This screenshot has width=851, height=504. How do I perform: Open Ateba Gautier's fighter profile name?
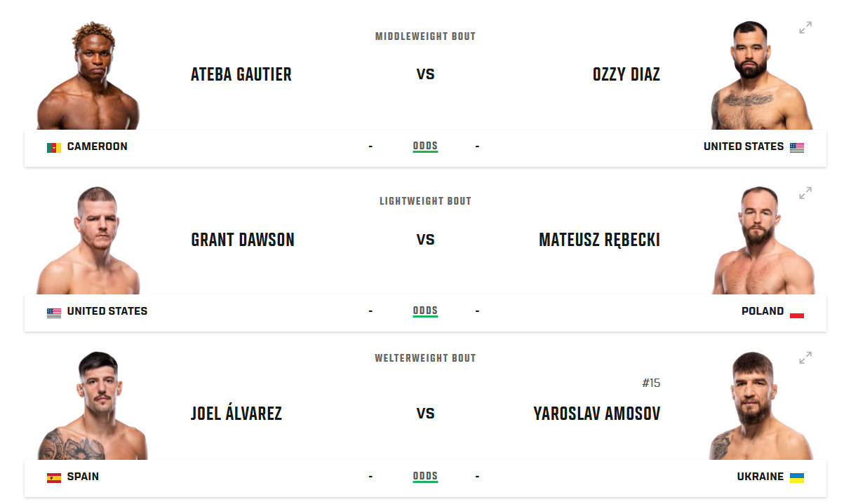coord(241,74)
